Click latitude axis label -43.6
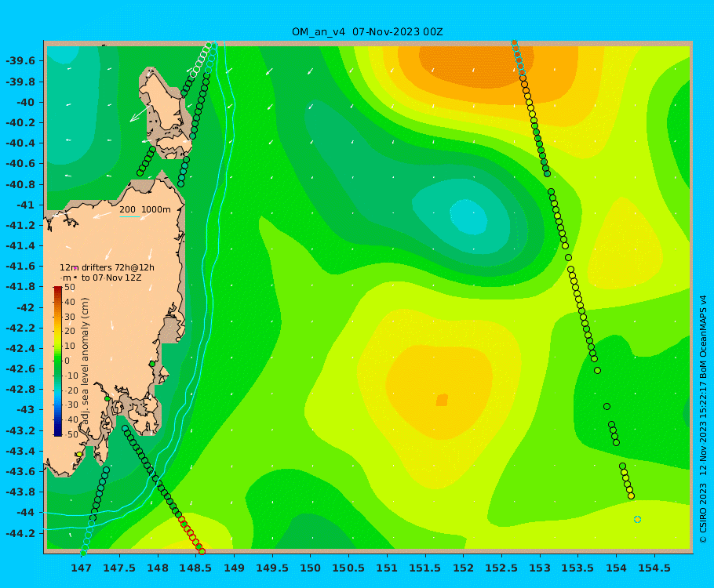This screenshot has width=714, height=588. coord(20,471)
